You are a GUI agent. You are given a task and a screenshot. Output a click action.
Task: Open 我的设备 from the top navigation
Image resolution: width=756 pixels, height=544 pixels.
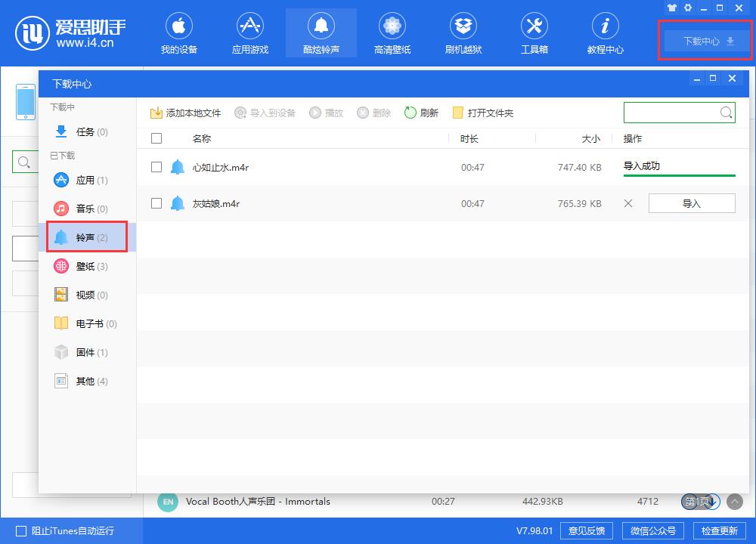(x=179, y=32)
